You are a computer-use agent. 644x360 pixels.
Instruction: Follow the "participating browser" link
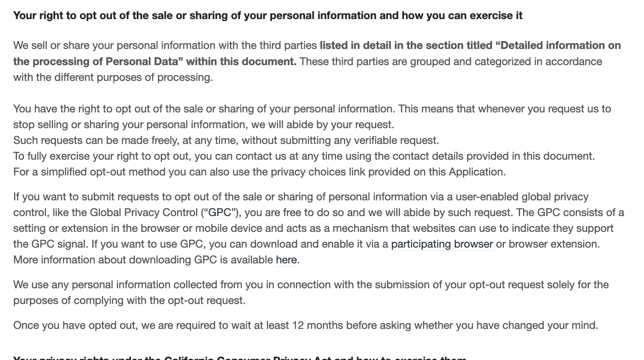[x=442, y=244]
